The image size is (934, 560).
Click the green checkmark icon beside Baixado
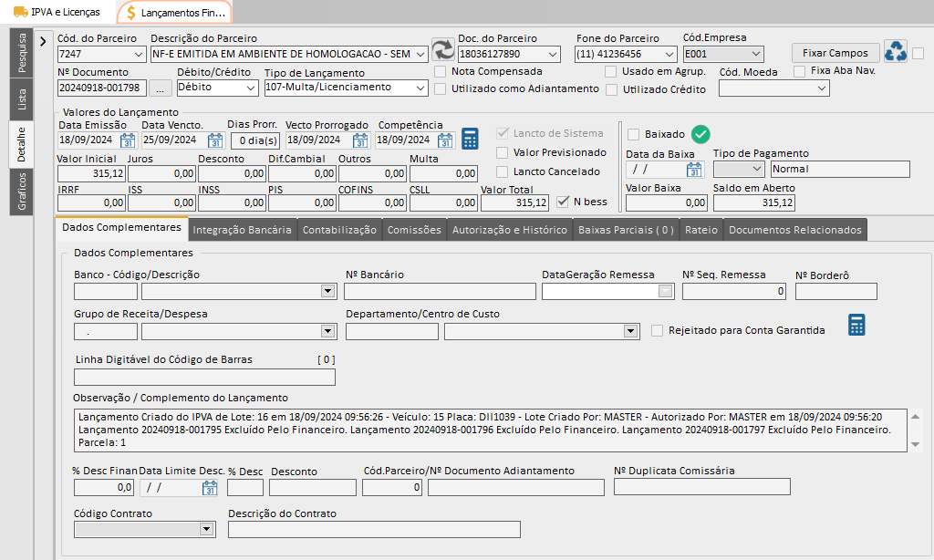(700, 134)
